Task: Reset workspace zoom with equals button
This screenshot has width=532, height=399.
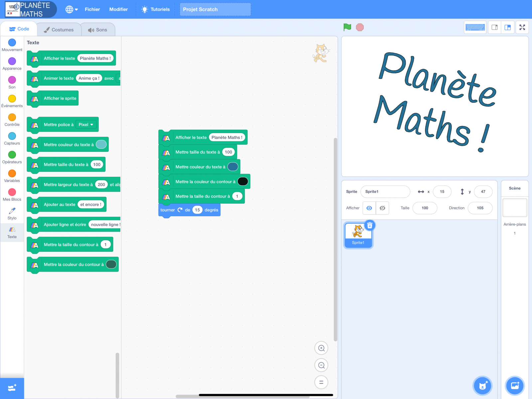Action: [x=321, y=382]
